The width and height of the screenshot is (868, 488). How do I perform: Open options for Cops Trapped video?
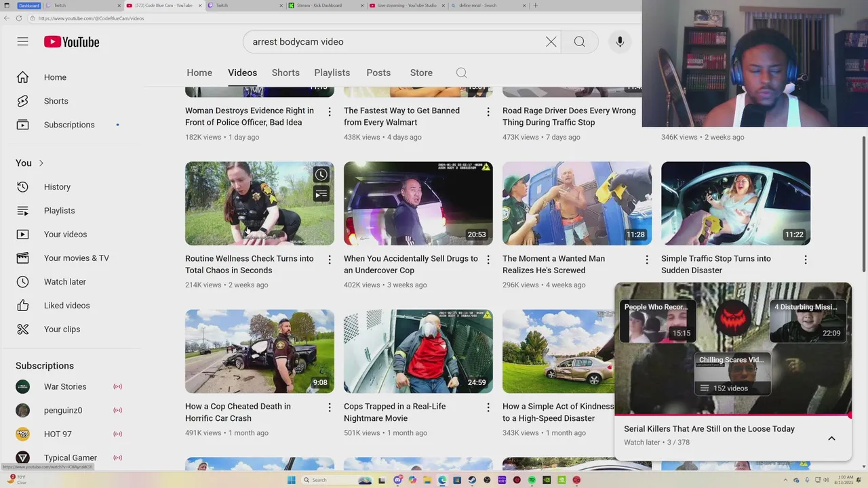click(x=488, y=407)
